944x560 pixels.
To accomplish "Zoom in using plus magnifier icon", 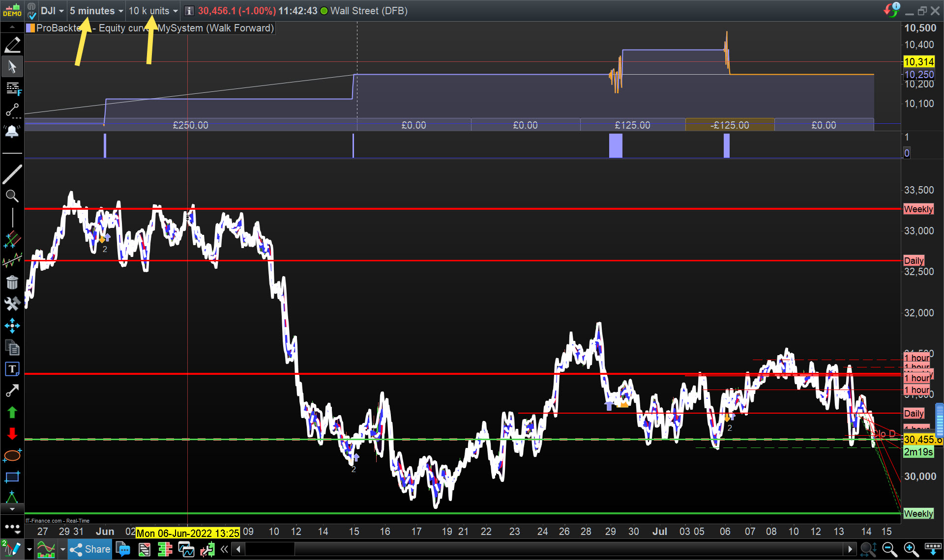I will point(911,549).
